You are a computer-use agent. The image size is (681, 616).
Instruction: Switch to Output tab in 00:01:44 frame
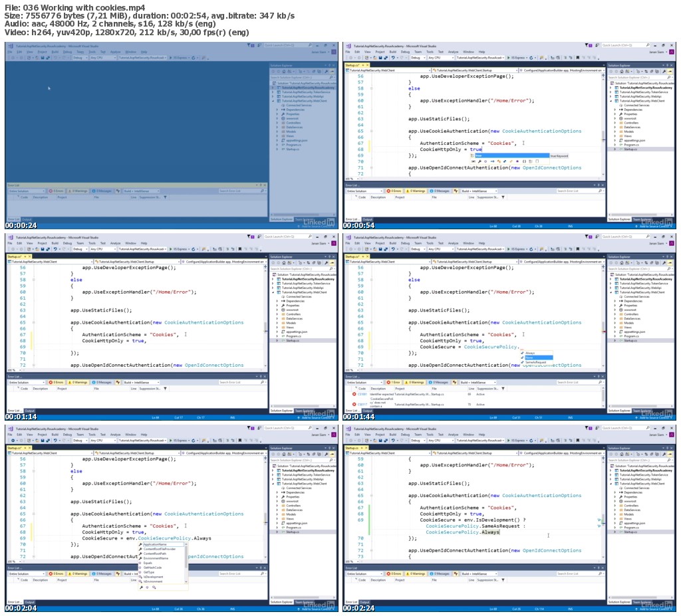[367, 411]
